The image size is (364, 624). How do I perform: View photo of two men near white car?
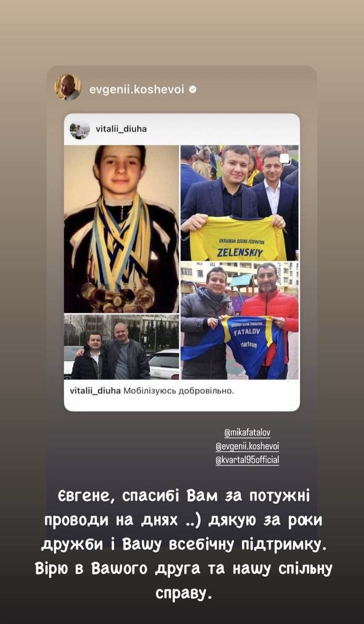click(121, 347)
